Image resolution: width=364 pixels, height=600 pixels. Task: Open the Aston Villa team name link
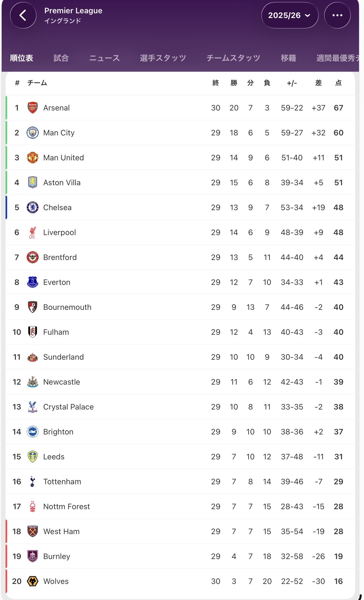(62, 182)
